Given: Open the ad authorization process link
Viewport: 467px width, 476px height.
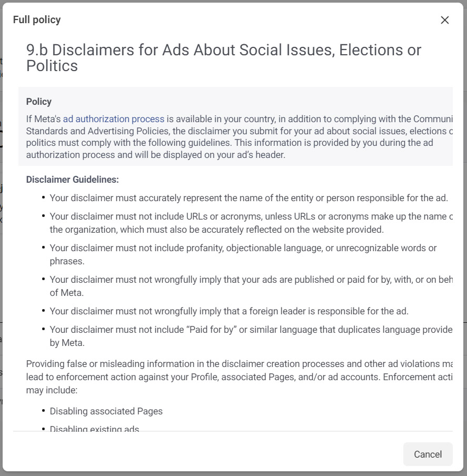Looking at the screenshot, I should [113, 119].
